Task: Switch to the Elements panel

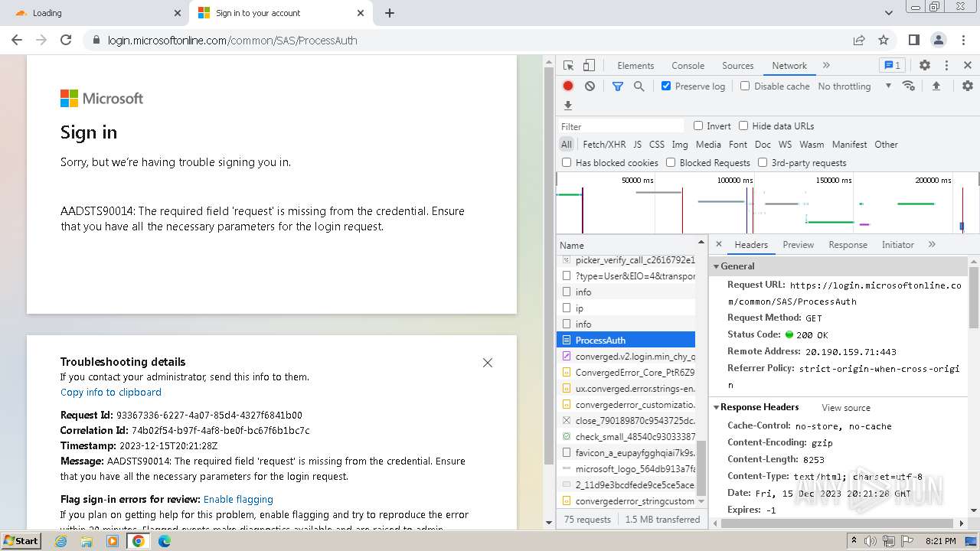Action: click(x=635, y=66)
